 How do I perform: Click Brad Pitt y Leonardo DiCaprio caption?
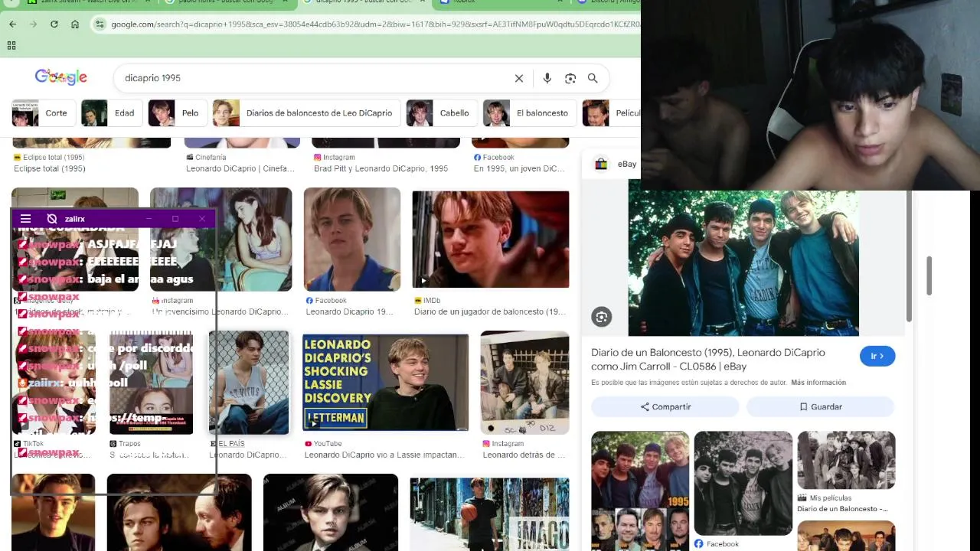(381, 168)
